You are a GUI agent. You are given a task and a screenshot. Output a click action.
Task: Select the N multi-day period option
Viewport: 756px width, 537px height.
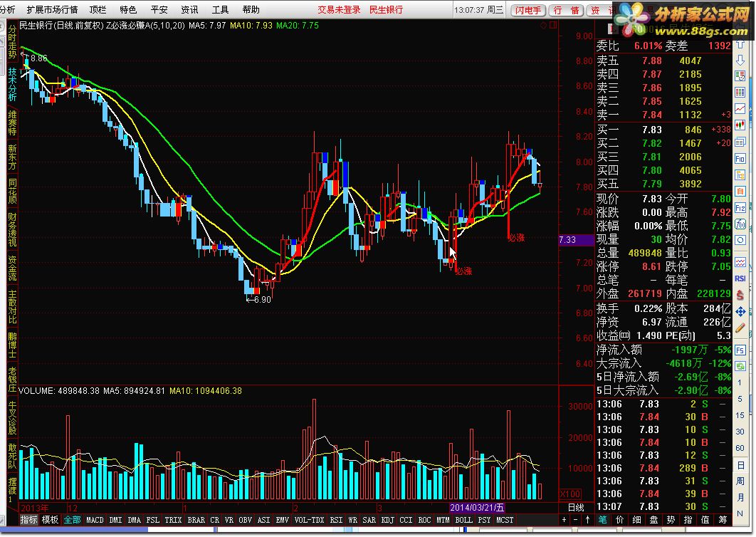click(x=740, y=513)
